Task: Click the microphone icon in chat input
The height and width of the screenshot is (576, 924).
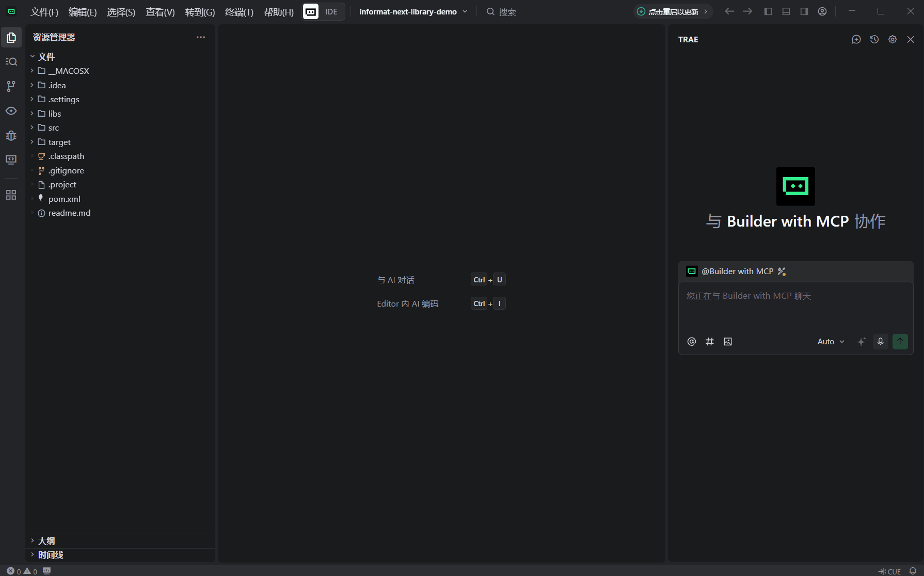Action: coord(880,341)
